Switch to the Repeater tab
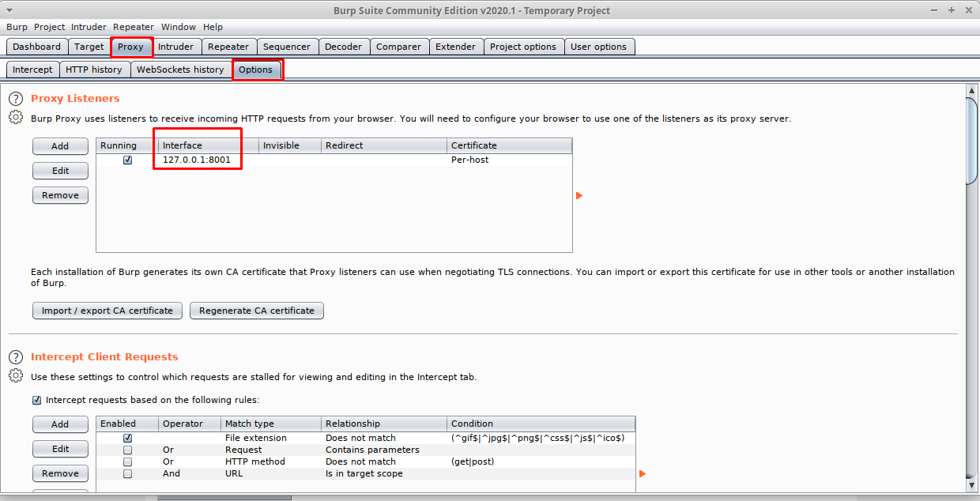The width and height of the screenshot is (980, 501). pyautogui.click(x=228, y=46)
